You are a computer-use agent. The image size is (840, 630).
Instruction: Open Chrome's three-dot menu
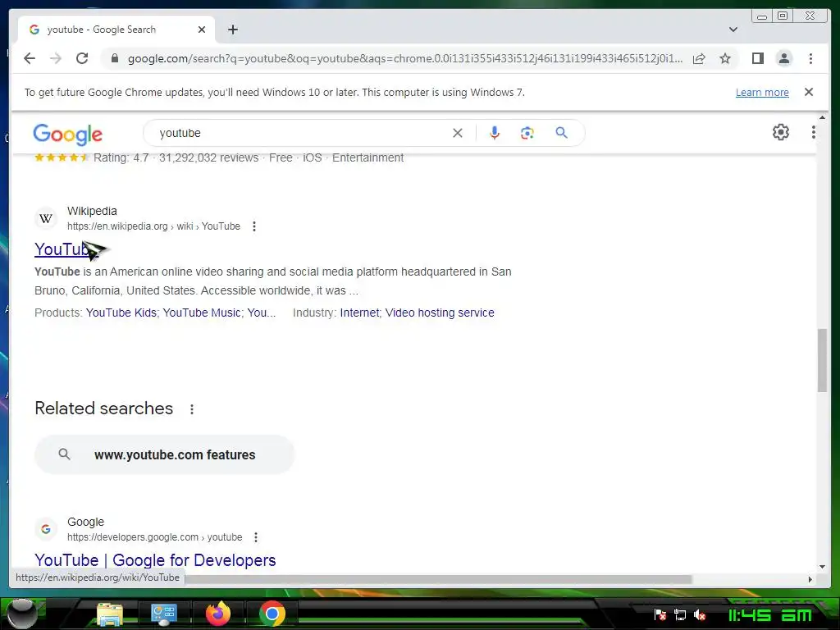pos(810,58)
